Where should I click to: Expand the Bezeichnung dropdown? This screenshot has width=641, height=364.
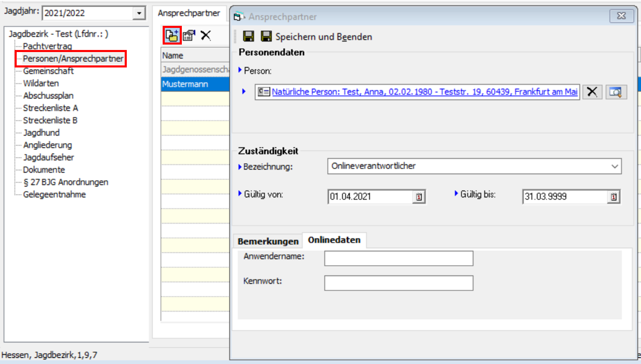click(x=614, y=166)
